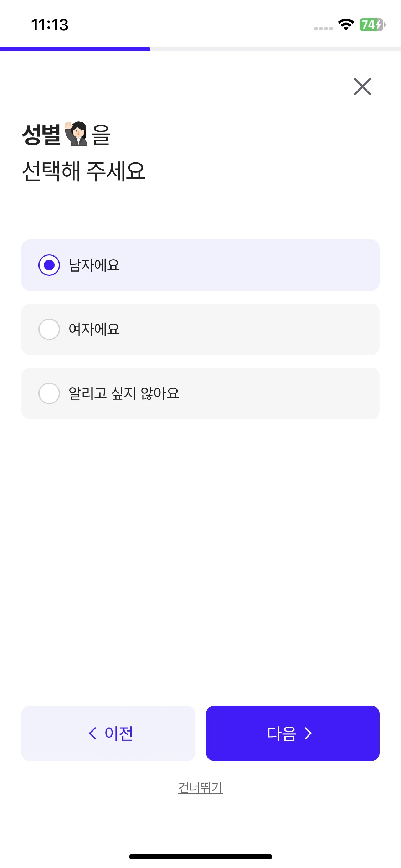The height and width of the screenshot is (868, 401).
Task: Tap the cellular signal dots
Action: tap(323, 29)
